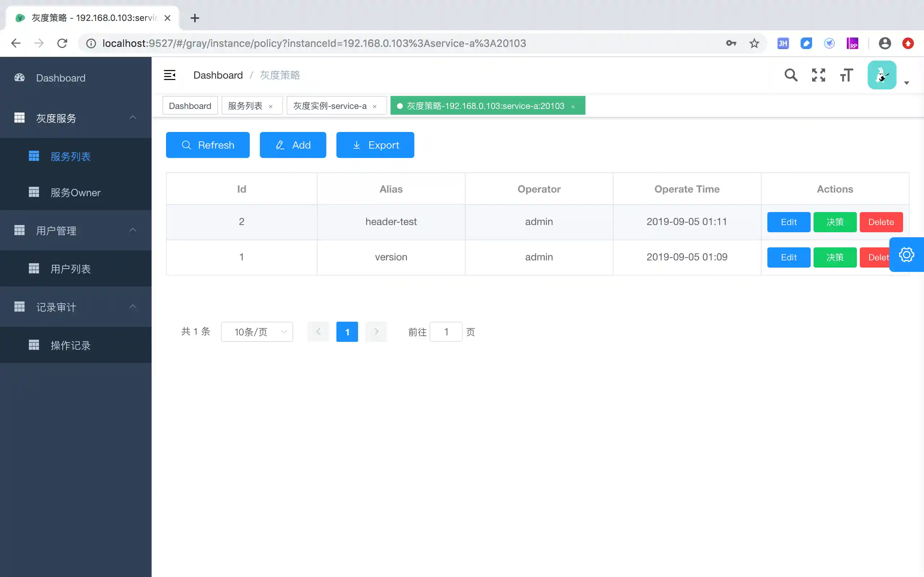Open font size selector icon

point(846,75)
